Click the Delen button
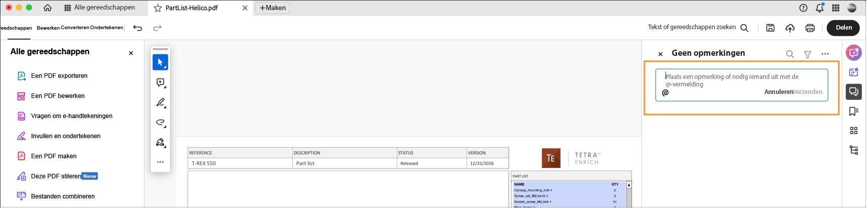This screenshot has width=868, height=208. 843,28
